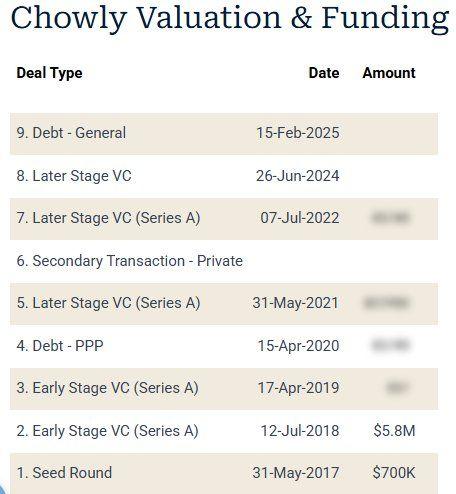Open the 8. Later Stage VC deal
The width and height of the screenshot is (456, 494).
[224, 176]
